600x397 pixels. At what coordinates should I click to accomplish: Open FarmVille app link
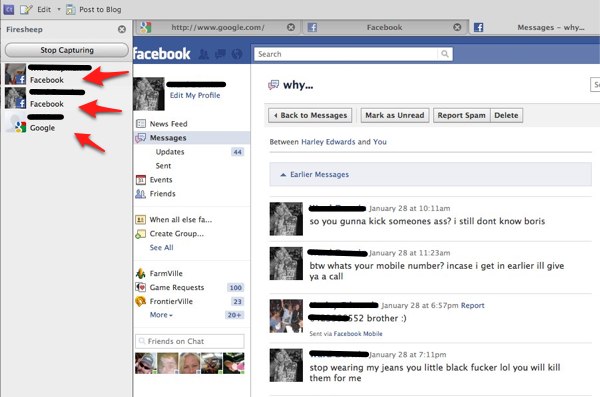pyautogui.click(x=166, y=274)
